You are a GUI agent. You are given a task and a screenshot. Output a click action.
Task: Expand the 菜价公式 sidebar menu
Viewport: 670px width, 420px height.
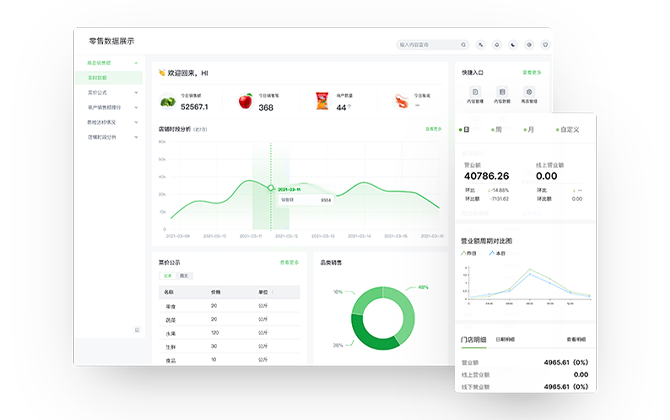coord(137,91)
